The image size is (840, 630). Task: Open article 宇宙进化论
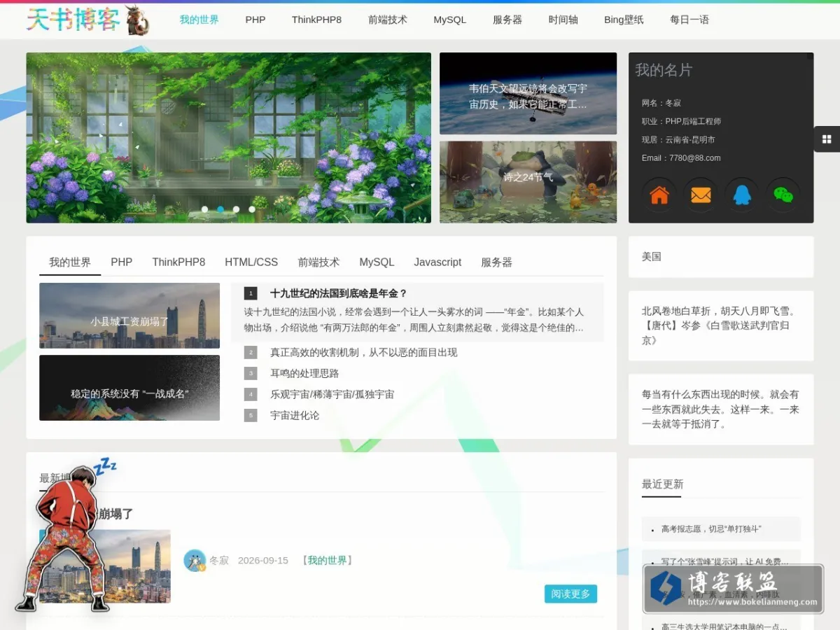[x=295, y=415]
